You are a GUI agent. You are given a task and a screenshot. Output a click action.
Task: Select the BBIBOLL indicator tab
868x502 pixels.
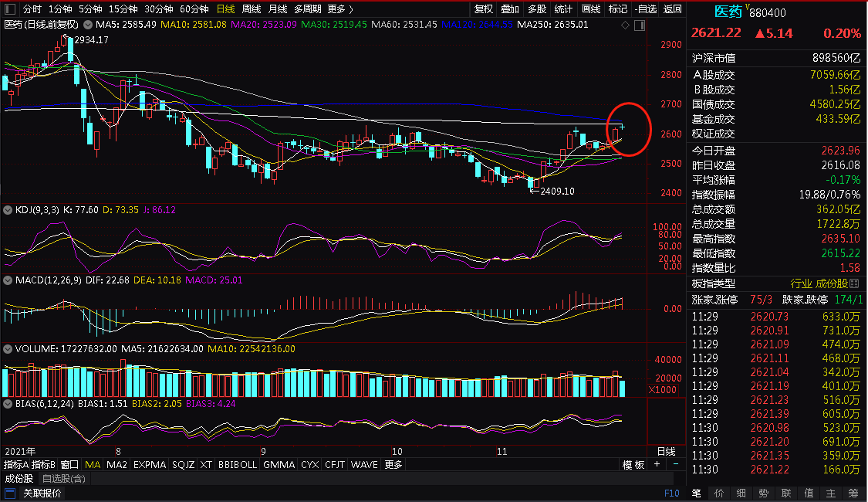click(238, 464)
